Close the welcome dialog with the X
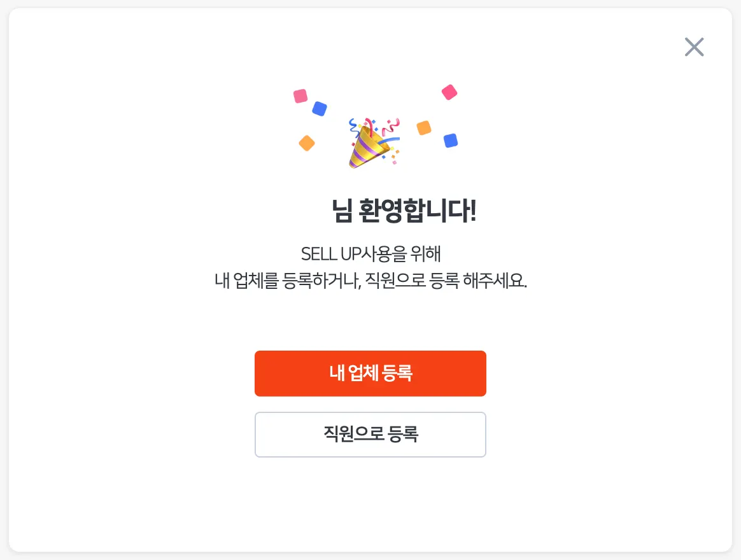The image size is (741, 560). (694, 47)
